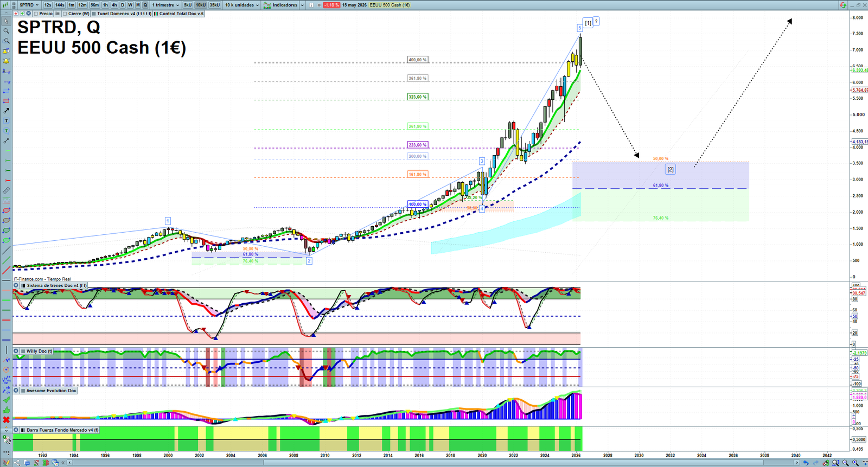Click the green checkmark icon in left toolbar
Viewport: 868px width, 467px height.
(x=6, y=400)
